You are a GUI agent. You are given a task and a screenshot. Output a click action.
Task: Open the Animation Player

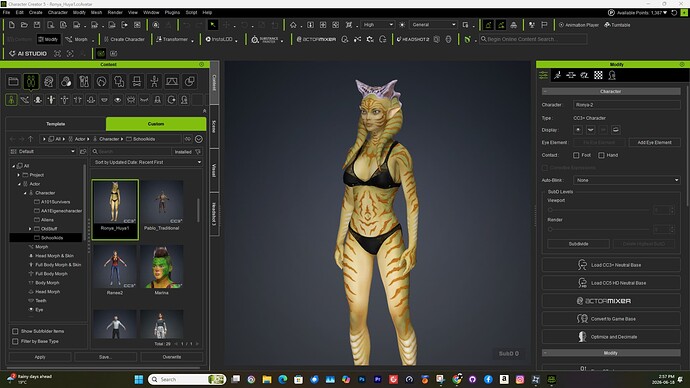(579, 25)
